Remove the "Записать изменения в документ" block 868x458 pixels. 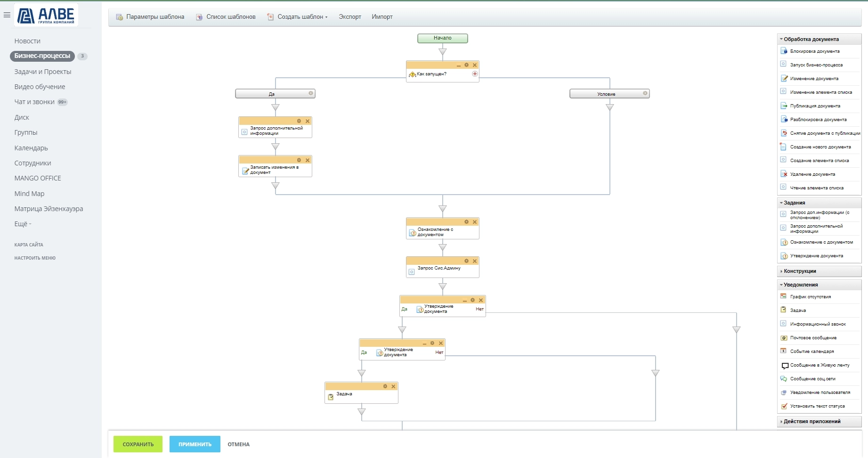coord(308,160)
